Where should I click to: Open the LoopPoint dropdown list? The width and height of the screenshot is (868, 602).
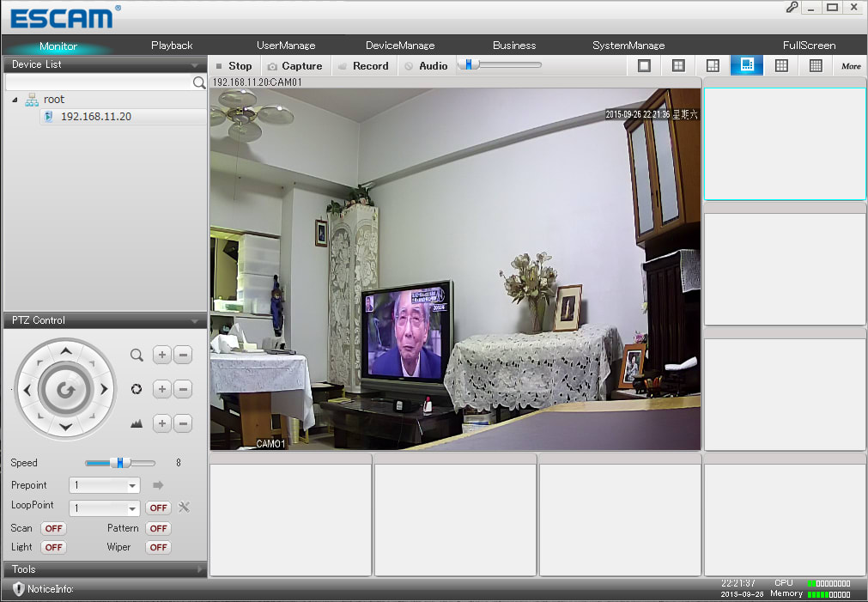(x=132, y=508)
